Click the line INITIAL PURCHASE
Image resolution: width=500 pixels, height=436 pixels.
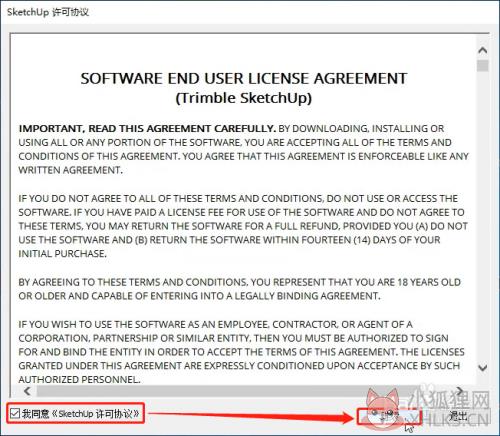coord(62,254)
